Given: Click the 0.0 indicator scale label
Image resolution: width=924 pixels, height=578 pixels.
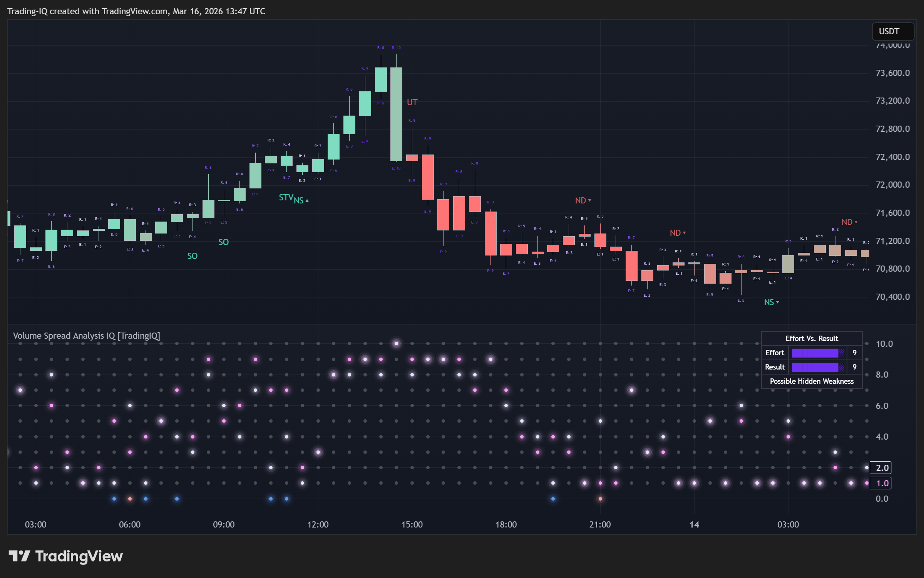Looking at the screenshot, I should point(882,499).
